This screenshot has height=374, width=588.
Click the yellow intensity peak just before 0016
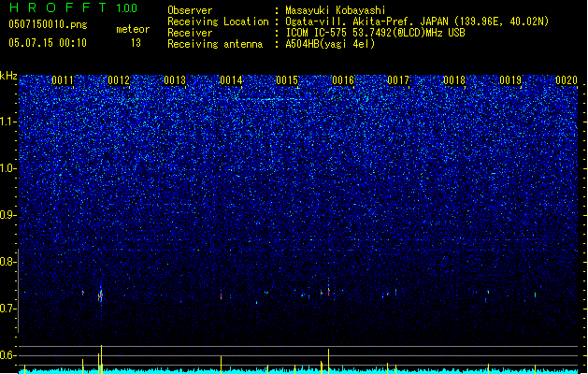tap(328, 361)
